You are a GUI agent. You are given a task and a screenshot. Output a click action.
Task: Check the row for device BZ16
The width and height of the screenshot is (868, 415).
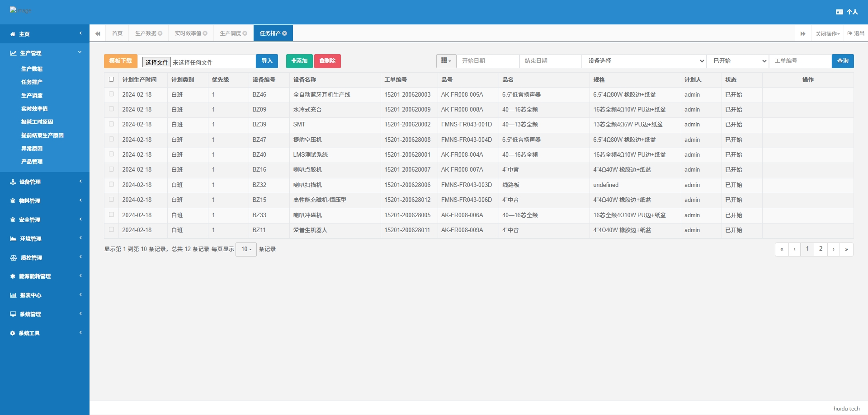point(111,169)
